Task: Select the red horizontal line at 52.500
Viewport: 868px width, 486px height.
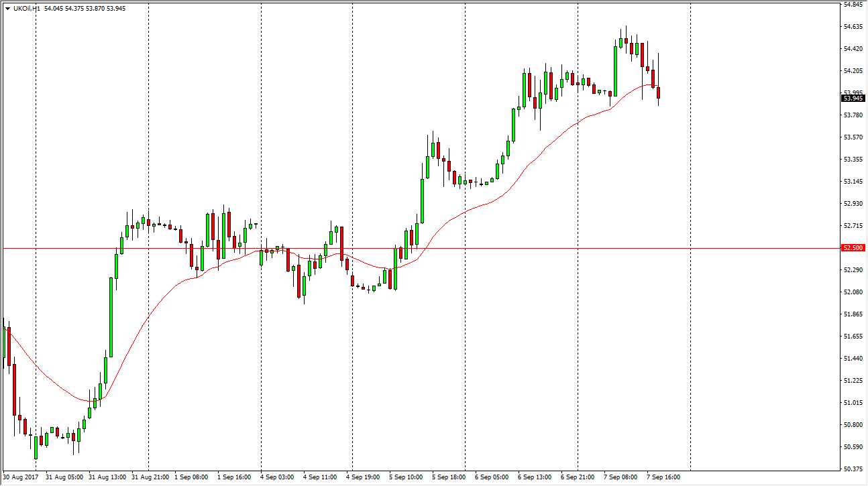Action: (421, 248)
